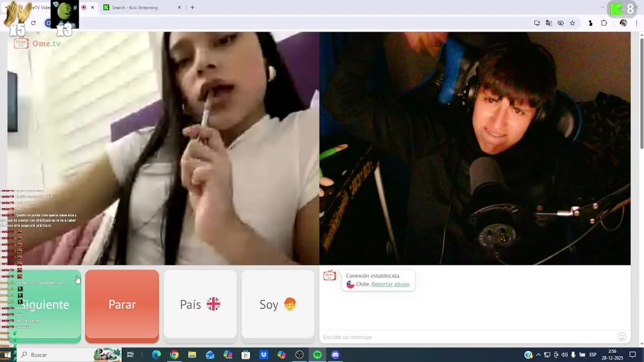Open the Get Help tray icon
This screenshot has height=362, width=644.
coord(528,355)
